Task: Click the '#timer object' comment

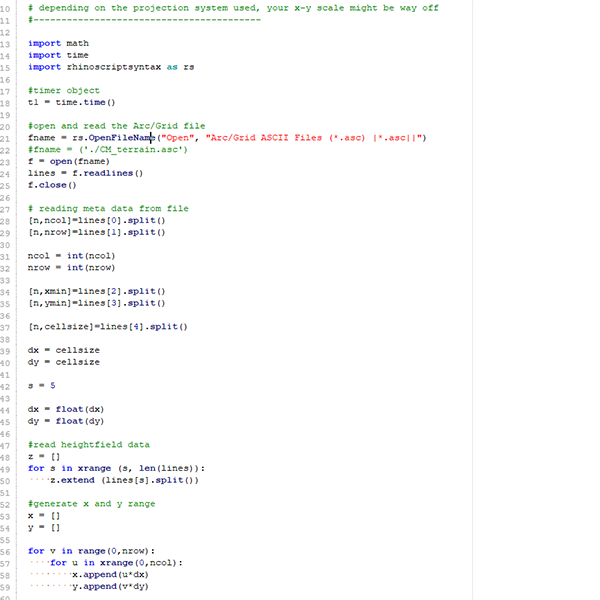Action: 64,91
